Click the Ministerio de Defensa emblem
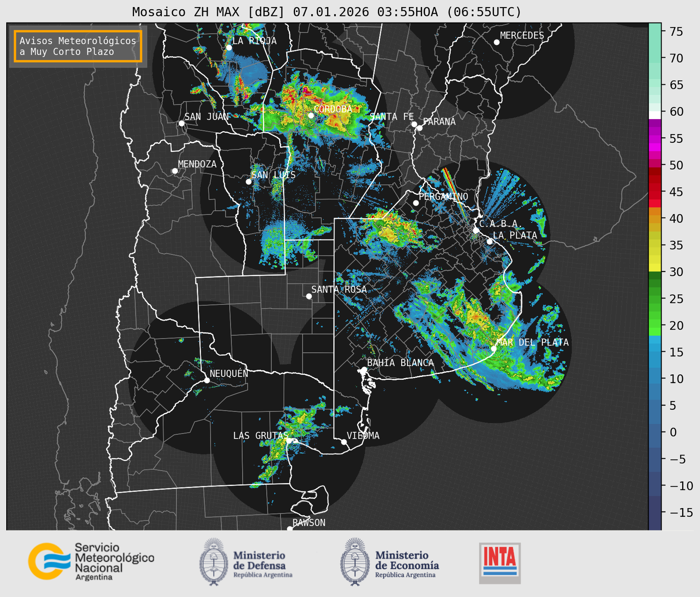Viewport: 700px width, 597px height. point(214,562)
